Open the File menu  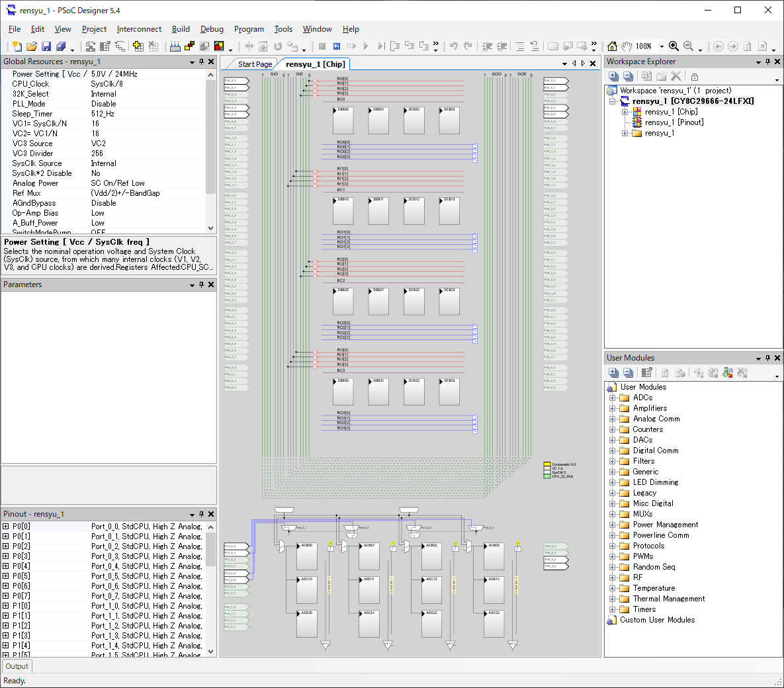point(15,29)
